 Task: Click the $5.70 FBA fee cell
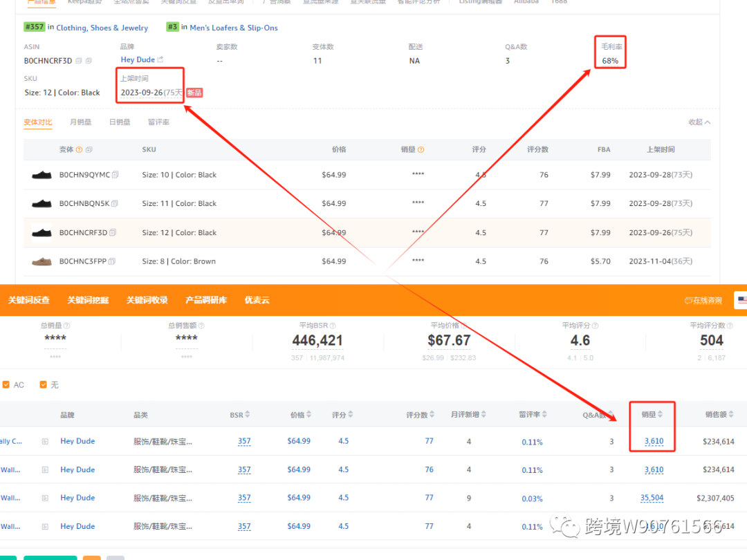(x=600, y=261)
